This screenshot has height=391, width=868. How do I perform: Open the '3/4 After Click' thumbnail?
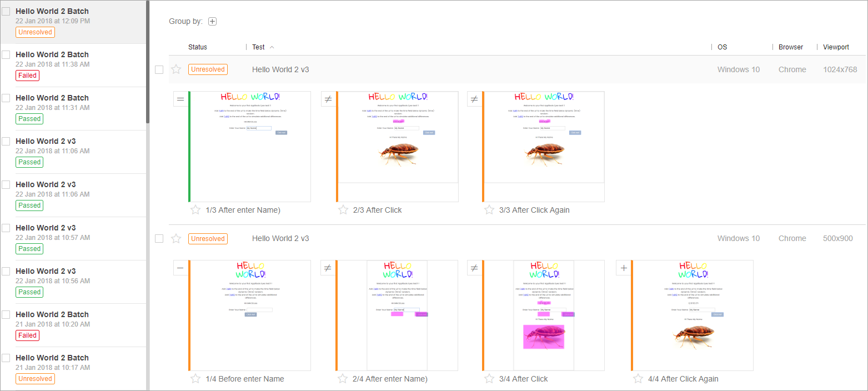[x=544, y=315]
